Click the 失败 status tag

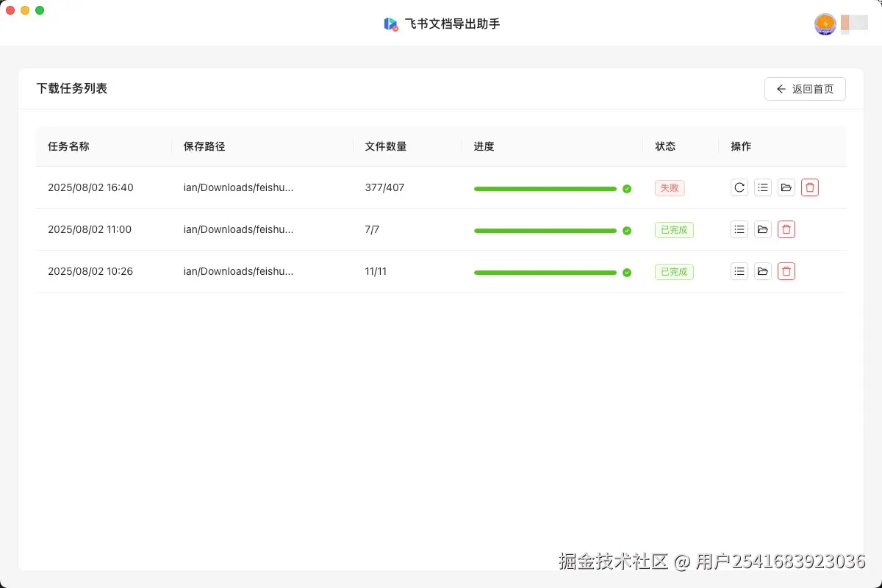(x=669, y=187)
